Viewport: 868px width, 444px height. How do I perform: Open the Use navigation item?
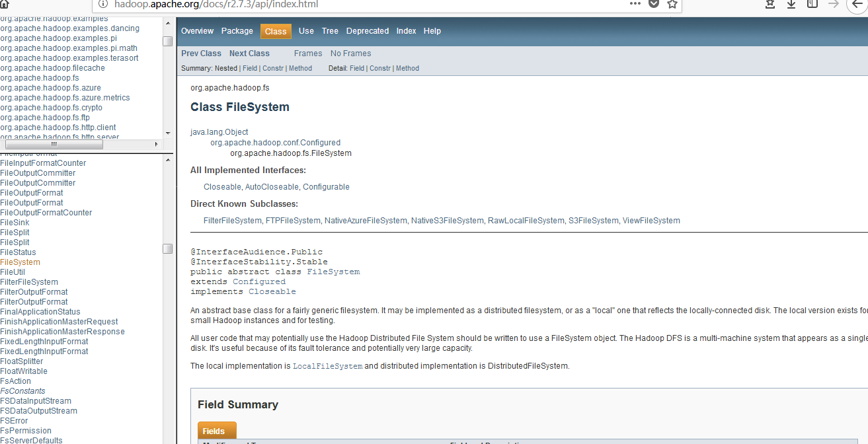coord(306,31)
